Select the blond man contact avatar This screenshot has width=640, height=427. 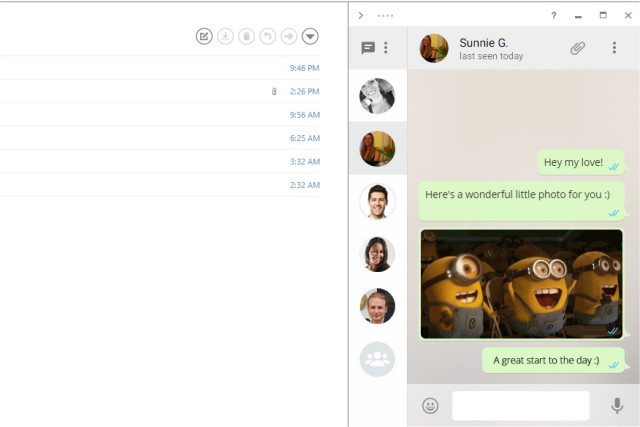pos(377,306)
